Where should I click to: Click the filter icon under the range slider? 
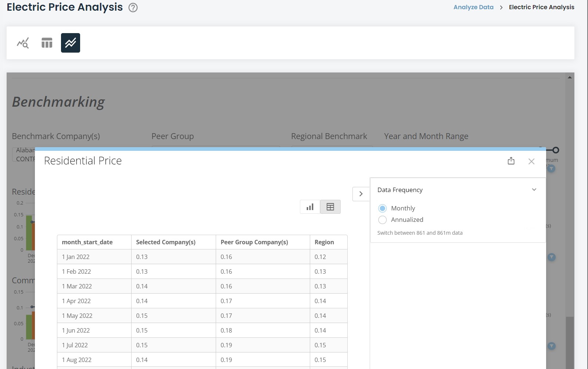point(551,168)
